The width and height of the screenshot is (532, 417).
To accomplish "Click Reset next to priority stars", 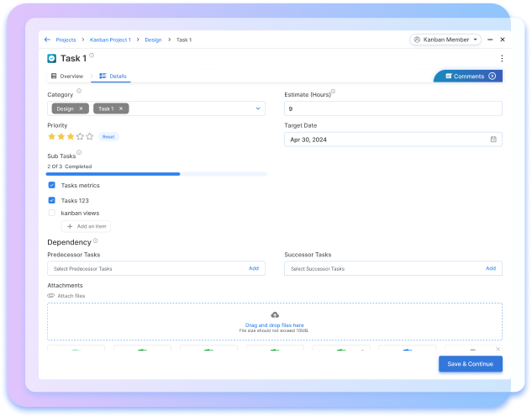I will coord(108,136).
